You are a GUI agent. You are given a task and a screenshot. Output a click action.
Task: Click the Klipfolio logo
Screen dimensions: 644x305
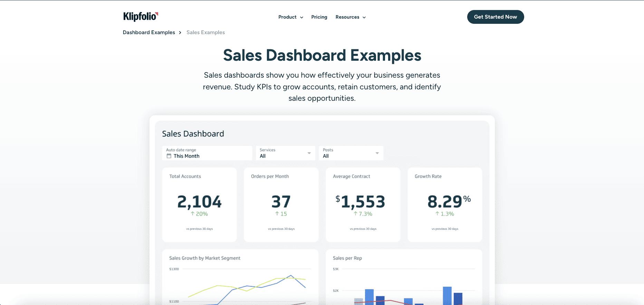coord(141,17)
